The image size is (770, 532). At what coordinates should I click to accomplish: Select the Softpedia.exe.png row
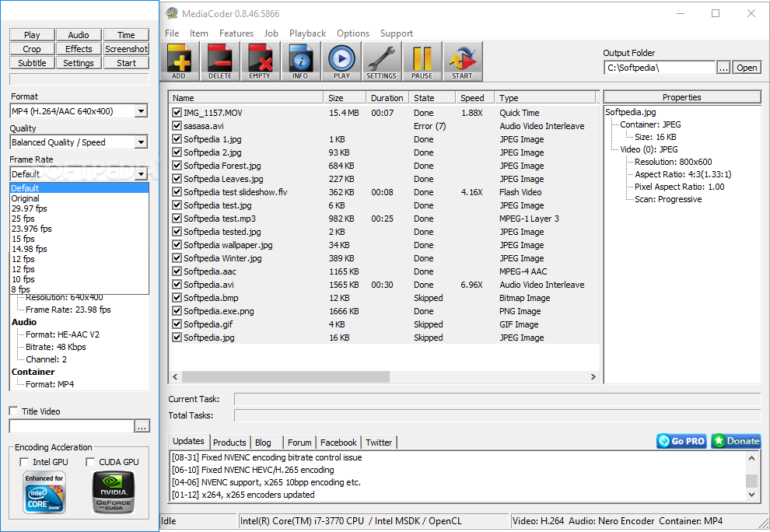[384, 311]
